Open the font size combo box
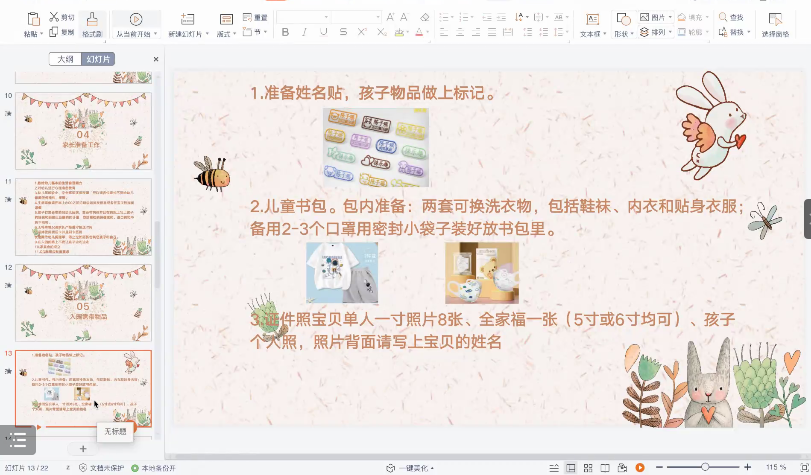Screen dimensions: 811x475 (x=356, y=17)
